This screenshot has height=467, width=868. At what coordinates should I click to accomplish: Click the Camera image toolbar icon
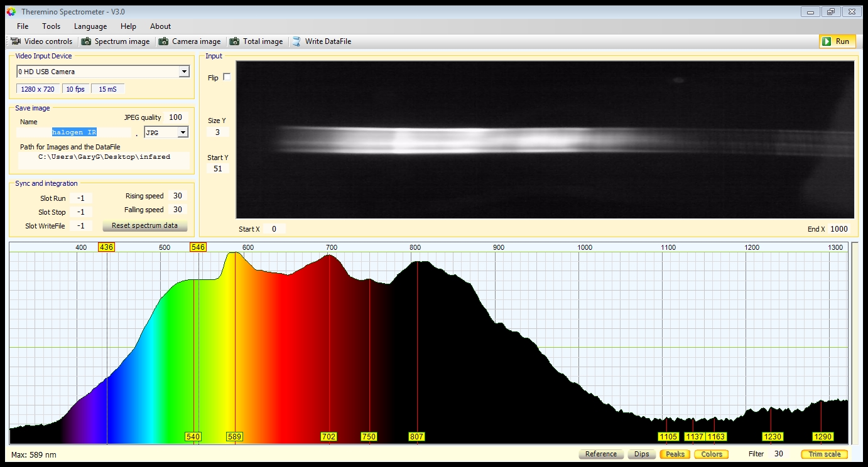pyautogui.click(x=163, y=41)
